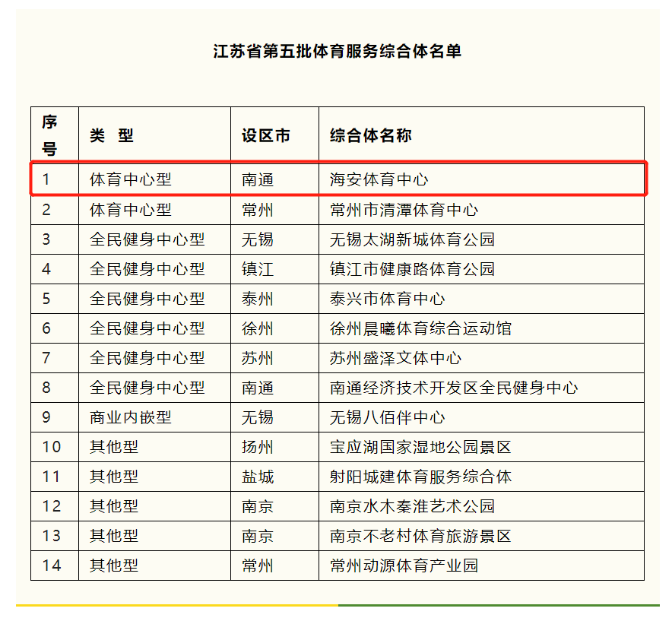Click 其他型 in row 11
The height and width of the screenshot is (621, 672).
point(114,476)
